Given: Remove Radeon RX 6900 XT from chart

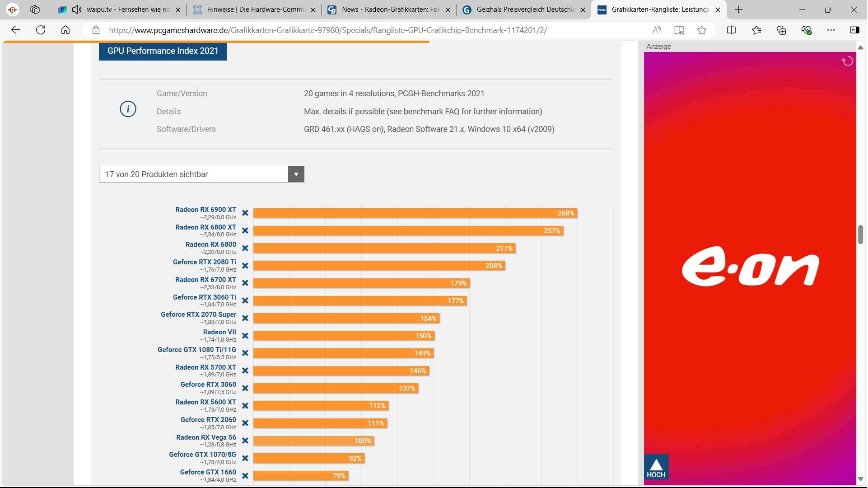Looking at the screenshot, I should (245, 213).
